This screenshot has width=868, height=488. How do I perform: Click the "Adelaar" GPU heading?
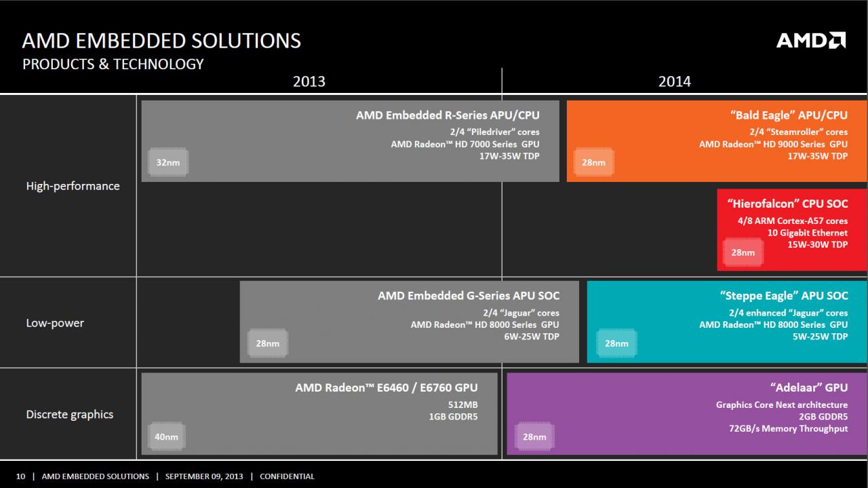coord(809,388)
